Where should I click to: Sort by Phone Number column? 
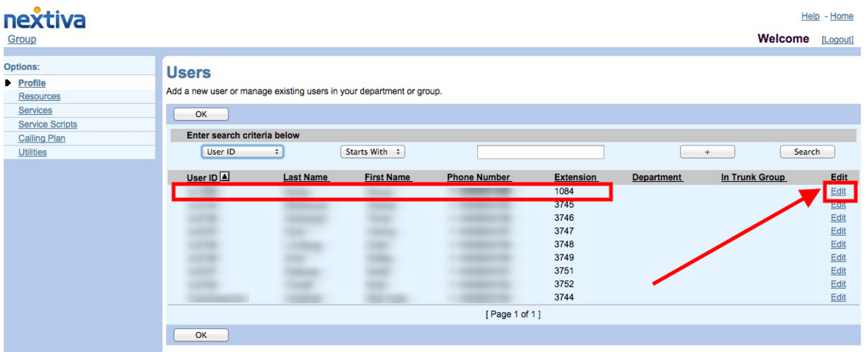coord(479,177)
